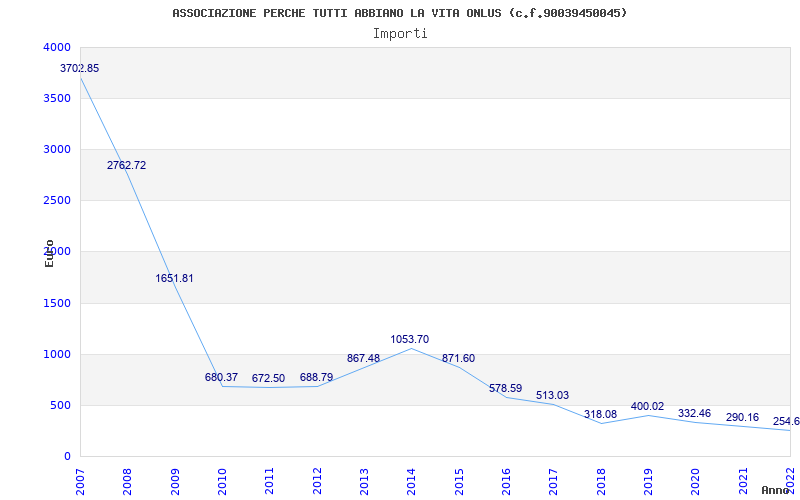Click x-axis year 2012
This screenshot has width=800, height=500.
pyautogui.click(x=317, y=482)
